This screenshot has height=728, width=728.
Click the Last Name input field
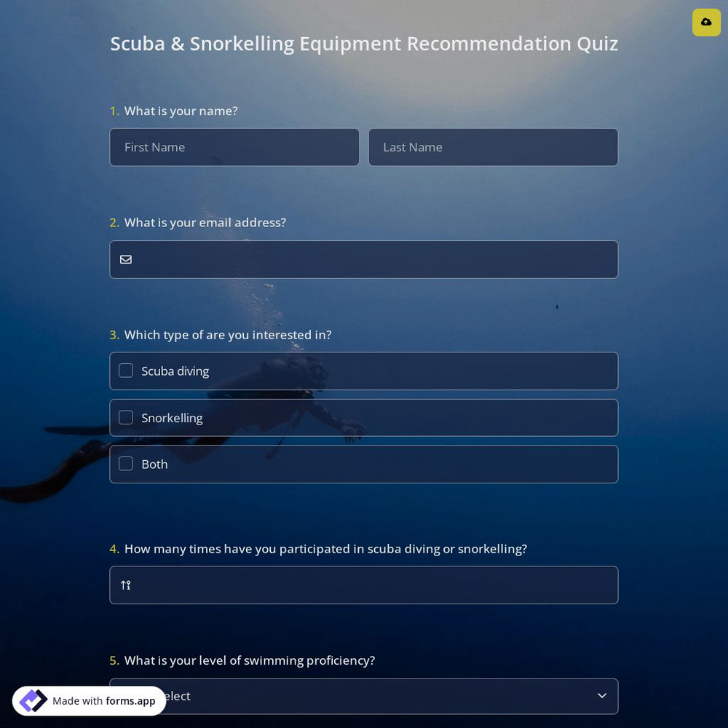(x=493, y=147)
